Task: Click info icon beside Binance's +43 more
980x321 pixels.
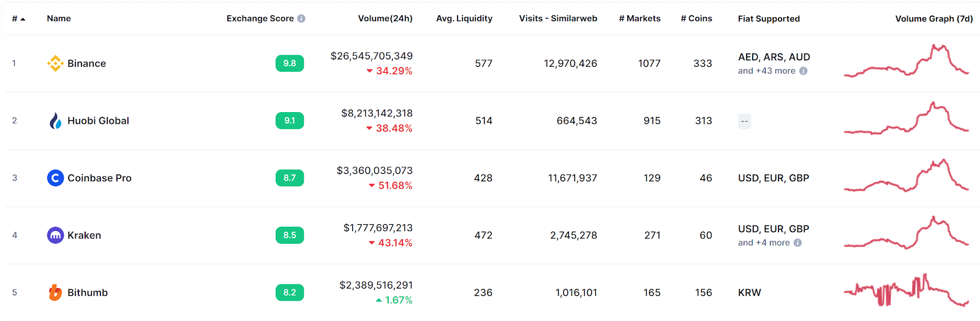Action: tap(804, 71)
